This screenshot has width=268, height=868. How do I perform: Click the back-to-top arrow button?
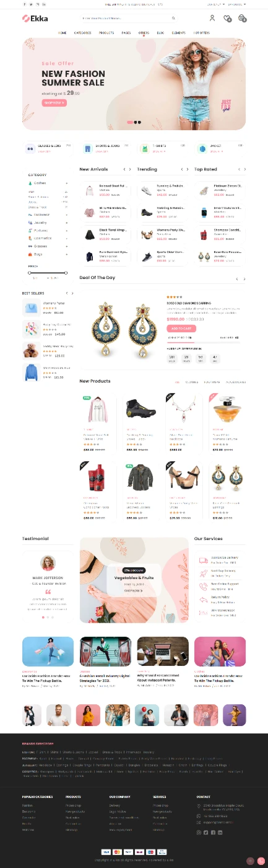point(250,861)
